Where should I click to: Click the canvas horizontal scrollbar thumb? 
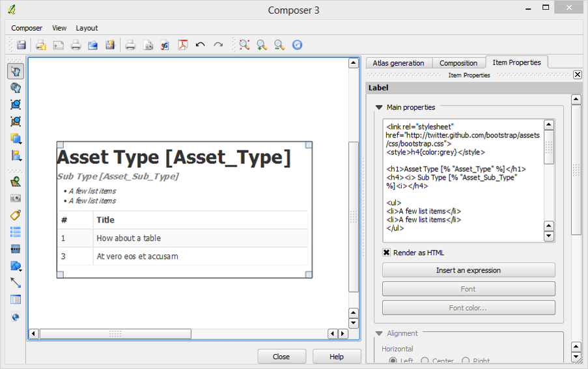(115, 334)
